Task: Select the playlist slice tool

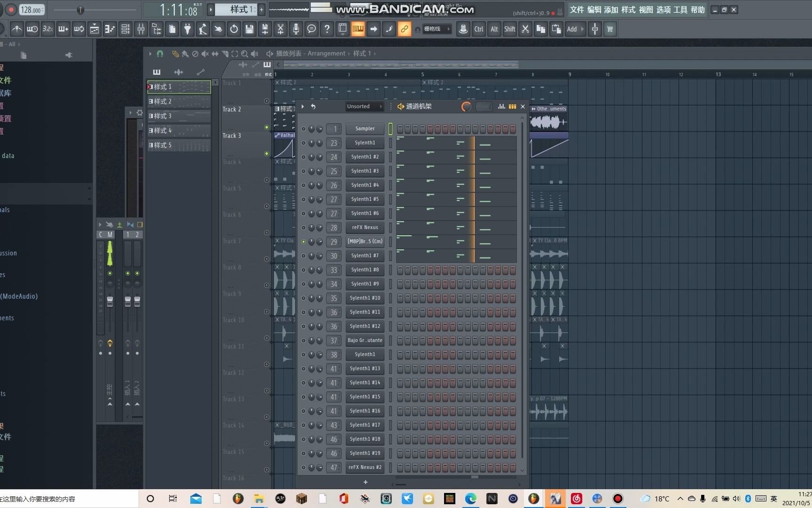Action: pos(225,54)
